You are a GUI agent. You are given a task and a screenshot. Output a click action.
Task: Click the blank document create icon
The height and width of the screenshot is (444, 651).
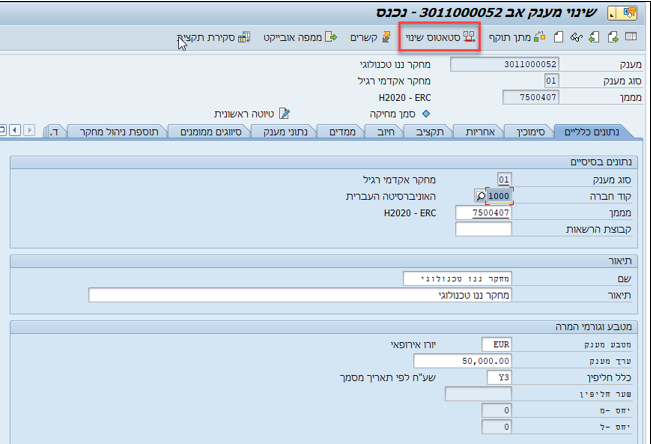[558, 37]
